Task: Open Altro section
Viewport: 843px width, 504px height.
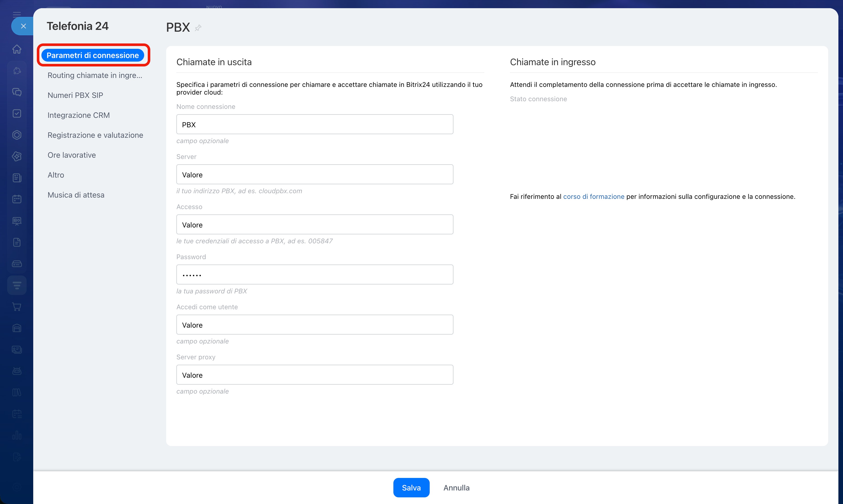Action: click(56, 175)
